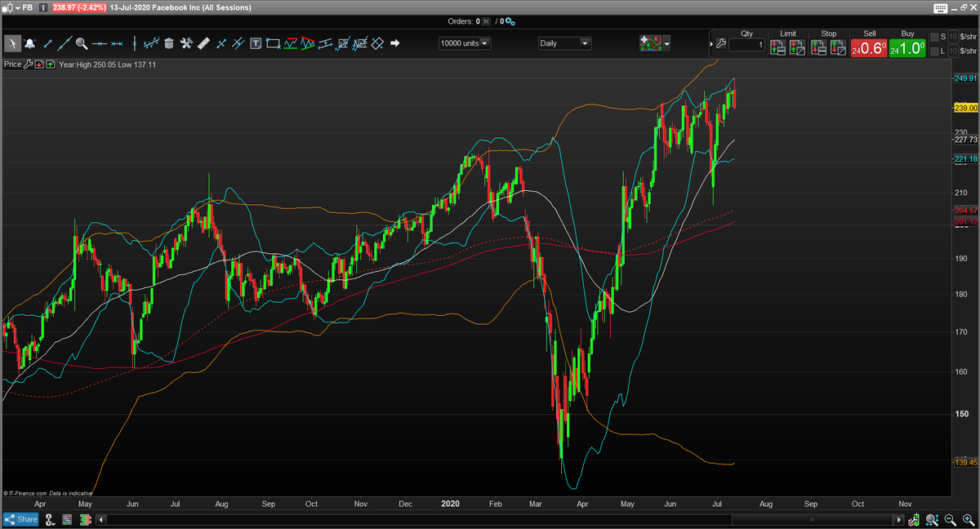Click first Limit order icon
Viewport: 980px width, 529px height.
[777, 47]
